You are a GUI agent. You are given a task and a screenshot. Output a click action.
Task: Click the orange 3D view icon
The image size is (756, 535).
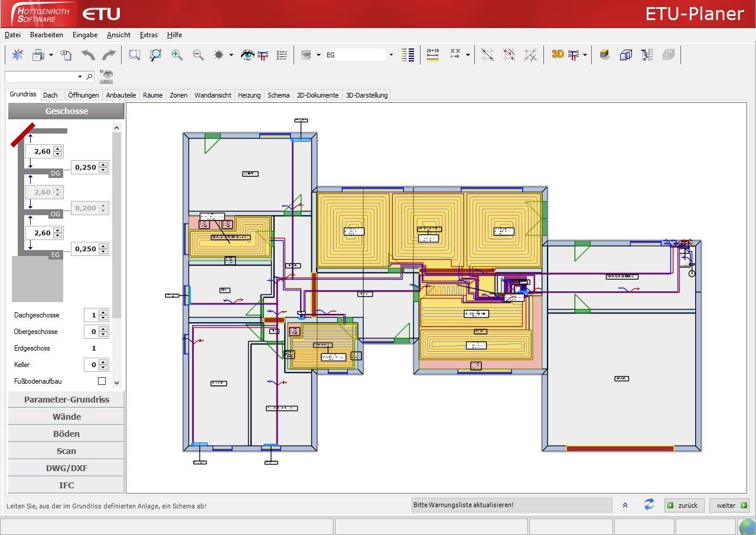click(x=558, y=54)
